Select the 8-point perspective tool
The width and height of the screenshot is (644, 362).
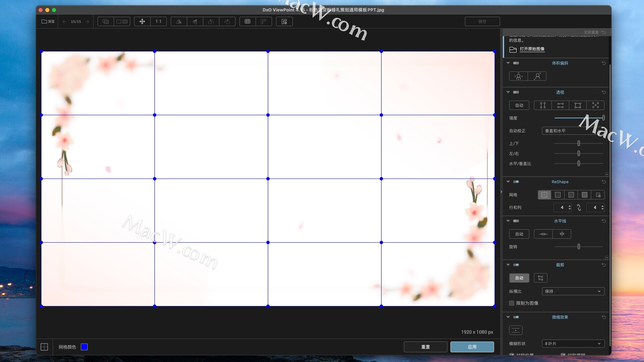coord(595,105)
